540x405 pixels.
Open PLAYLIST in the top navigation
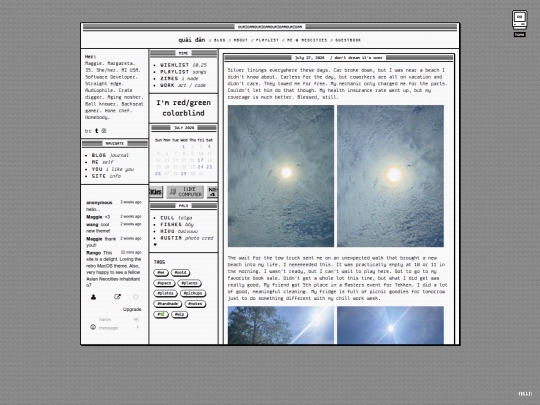pos(267,40)
